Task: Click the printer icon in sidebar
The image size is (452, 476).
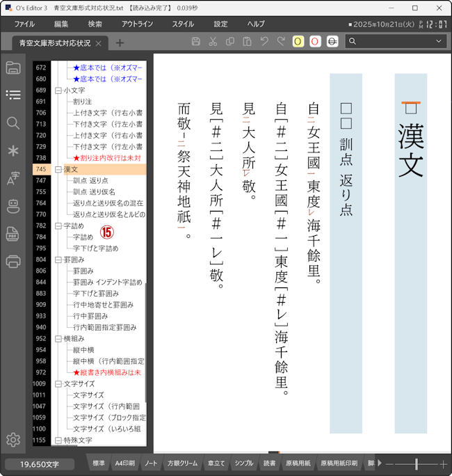Action: tap(13, 262)
